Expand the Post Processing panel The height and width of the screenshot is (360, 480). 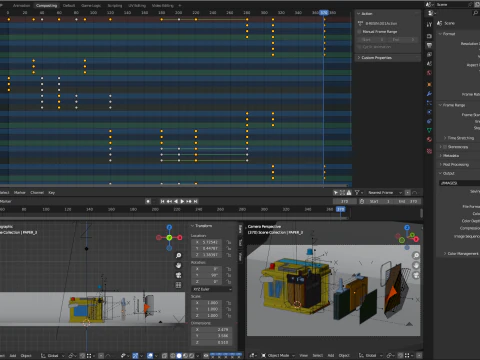[x=454, y=164]
